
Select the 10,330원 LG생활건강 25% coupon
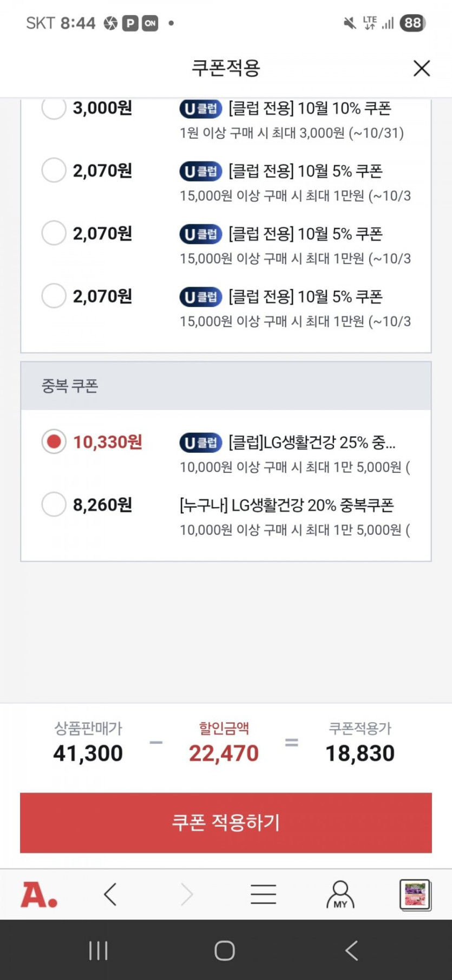(54, 442)
